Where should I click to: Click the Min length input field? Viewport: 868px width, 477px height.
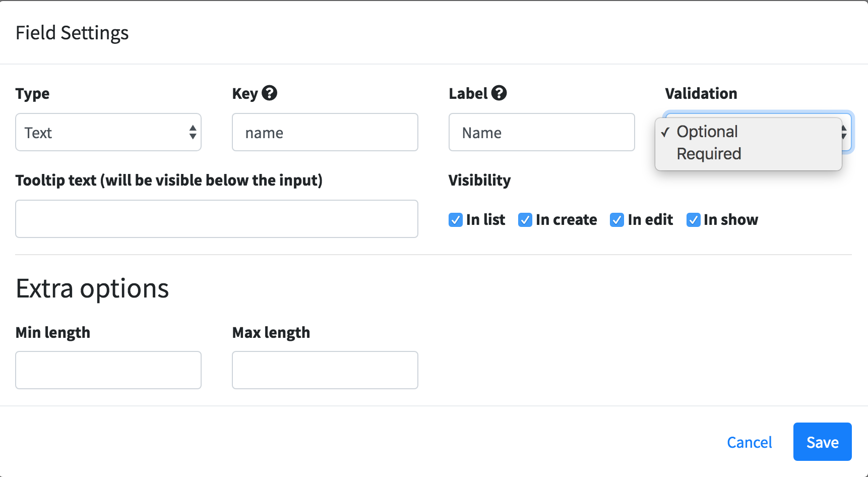108,370
